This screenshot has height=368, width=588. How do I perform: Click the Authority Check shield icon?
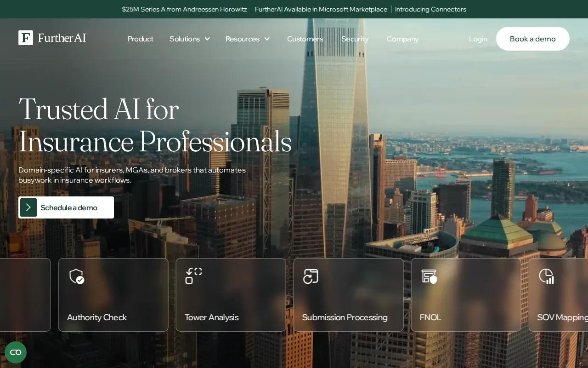pyautogui.click(x=77, y=276)
